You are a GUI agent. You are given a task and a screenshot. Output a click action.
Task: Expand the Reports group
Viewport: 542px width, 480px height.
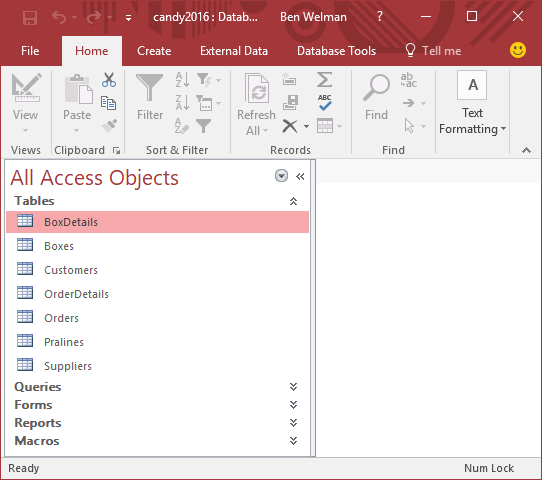tap(293, 423)
